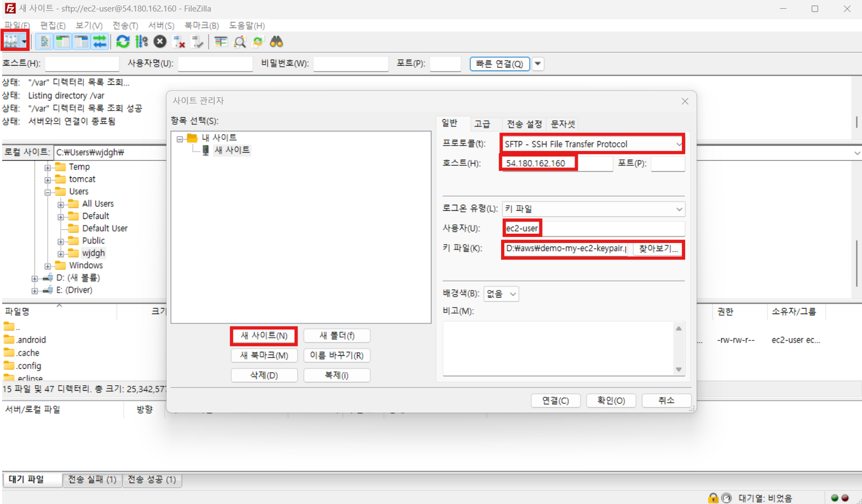Screen dimensions: 862x504
Task: Click the quickconnect 사용자명(U) input field
Action: coord(215,63)
